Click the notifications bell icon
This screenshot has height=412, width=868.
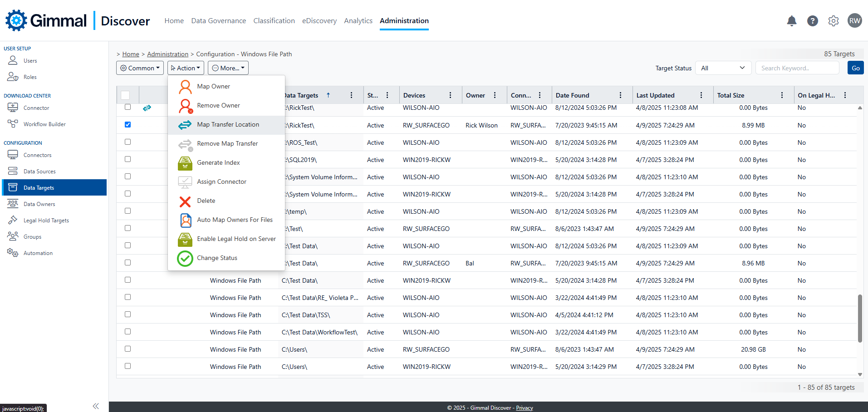(791, 21)
